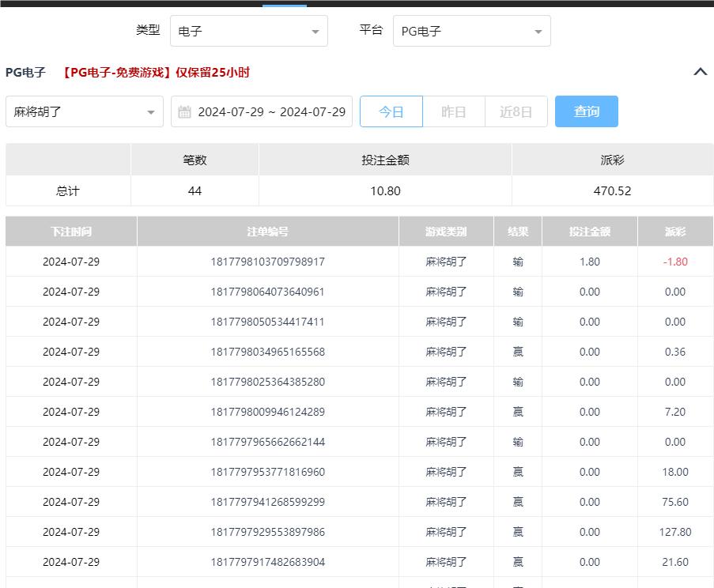This screenshot has height=588, width=714.
Task: Open the 平台 dropdown showing PG电子
Action: tap(471, 32)
